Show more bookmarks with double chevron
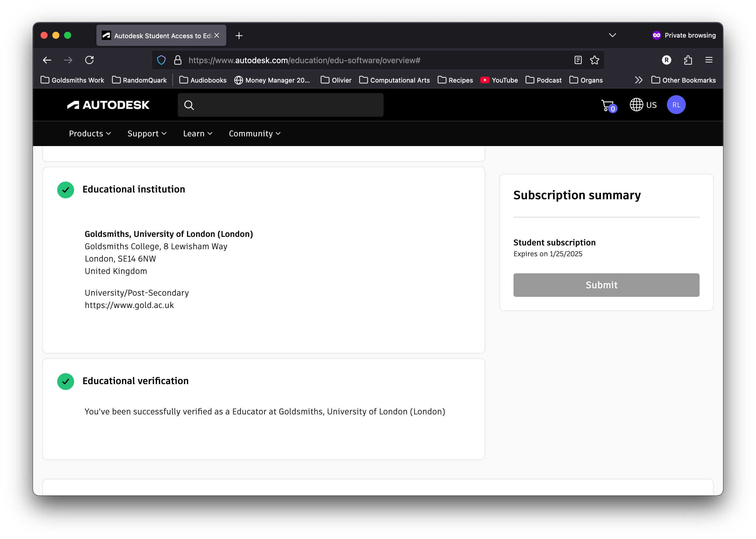756x539 pixels. [638, 80]
